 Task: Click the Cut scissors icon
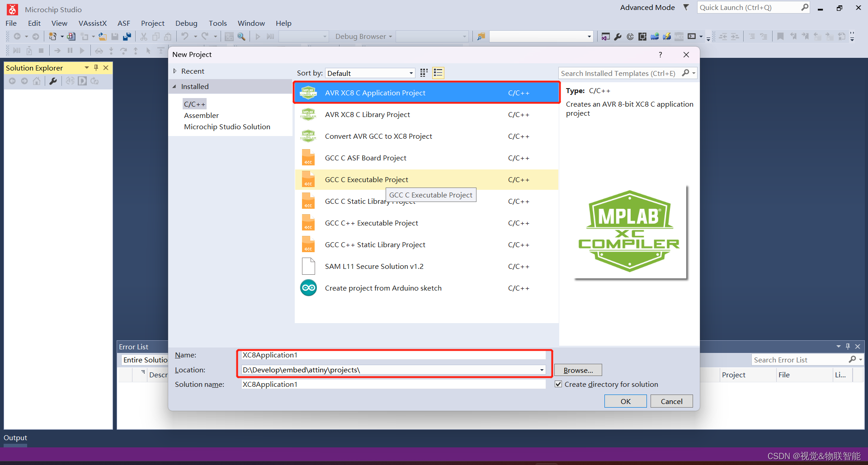pyautogui.click(x=144, y=37)
